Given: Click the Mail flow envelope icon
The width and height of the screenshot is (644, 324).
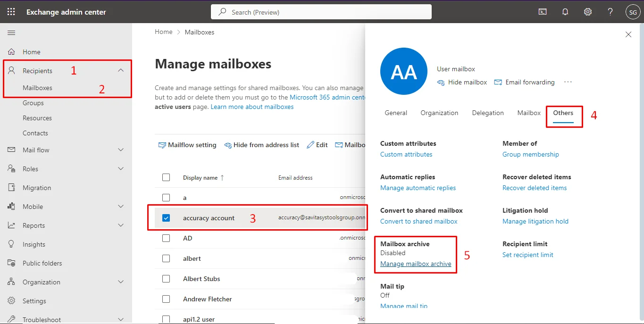Looking at the screenshot, I should pos(12,150).
